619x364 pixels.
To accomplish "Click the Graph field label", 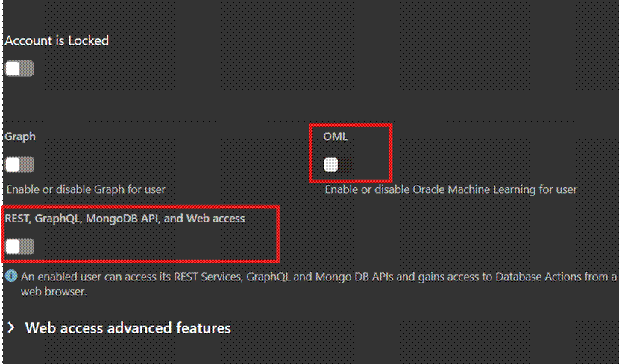I will point(20,137).
